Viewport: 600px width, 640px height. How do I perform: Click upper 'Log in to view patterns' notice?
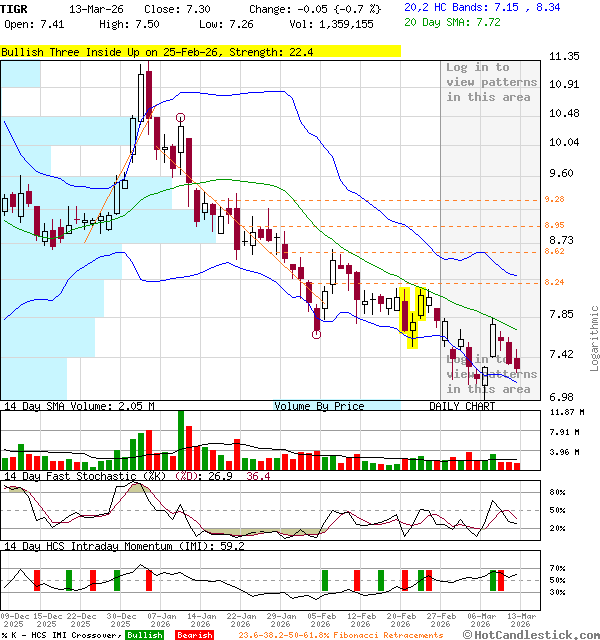coord(491,82)
